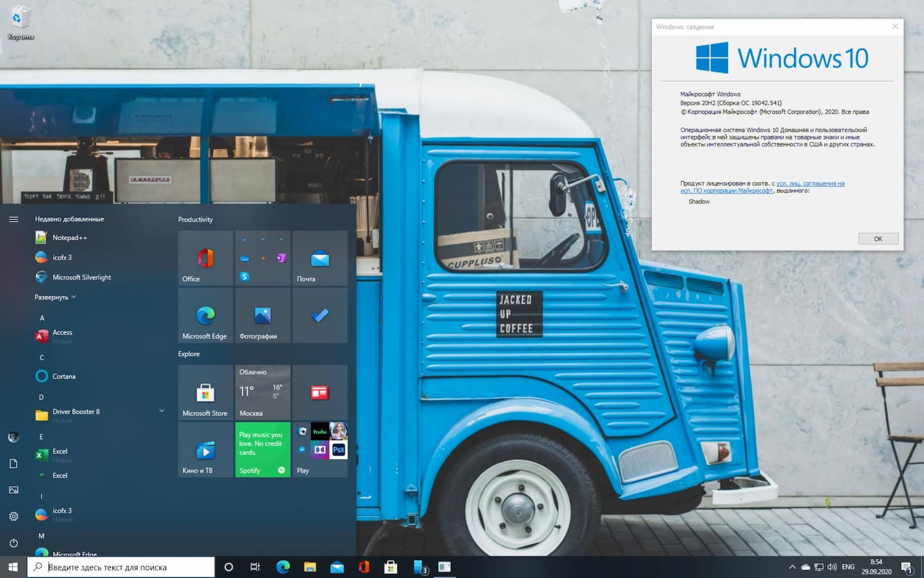Screen dimensions: 924x578
Task: Open the усл. лиц. соглашения license link
Action: pyautogui.click(x=810, y=184)
